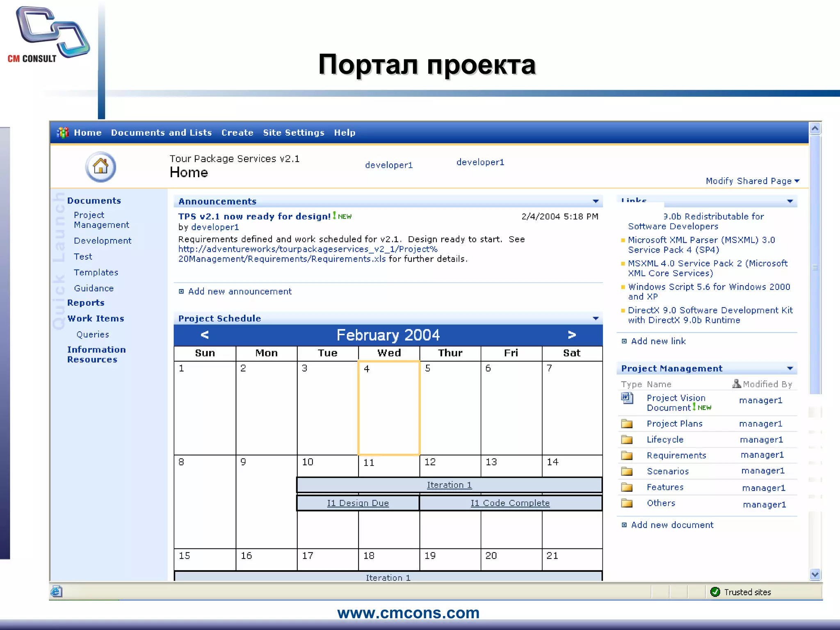
Task: Open Guidance in Quick Launch
Action: pyautogui.click(x=94, y=288)
